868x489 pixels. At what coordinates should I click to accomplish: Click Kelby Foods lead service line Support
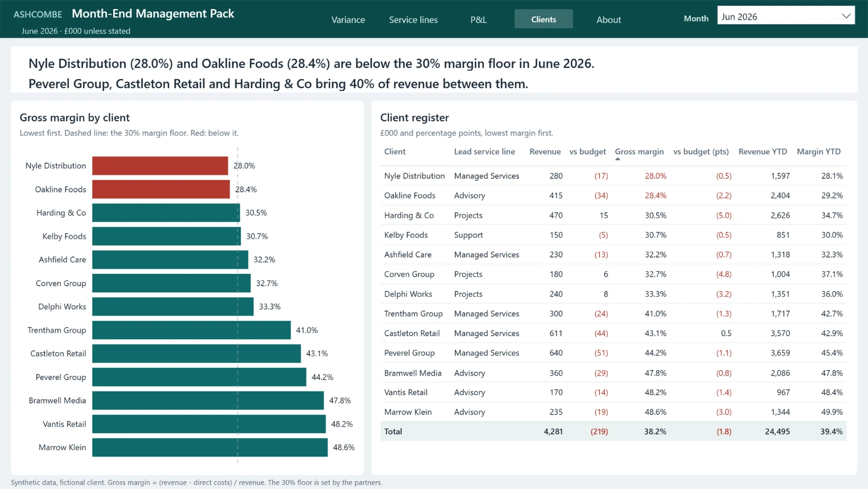pyautogui.click(x=468, y=235)
